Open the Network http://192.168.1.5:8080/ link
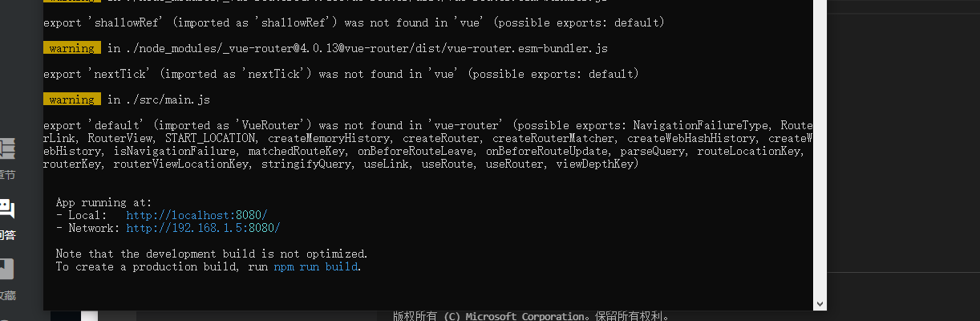 pos(203,228)
